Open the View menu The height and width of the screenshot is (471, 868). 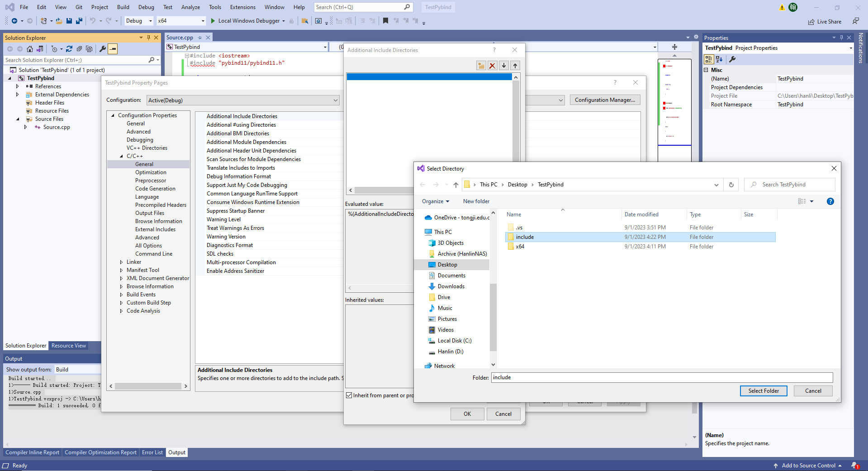point(61,7)
